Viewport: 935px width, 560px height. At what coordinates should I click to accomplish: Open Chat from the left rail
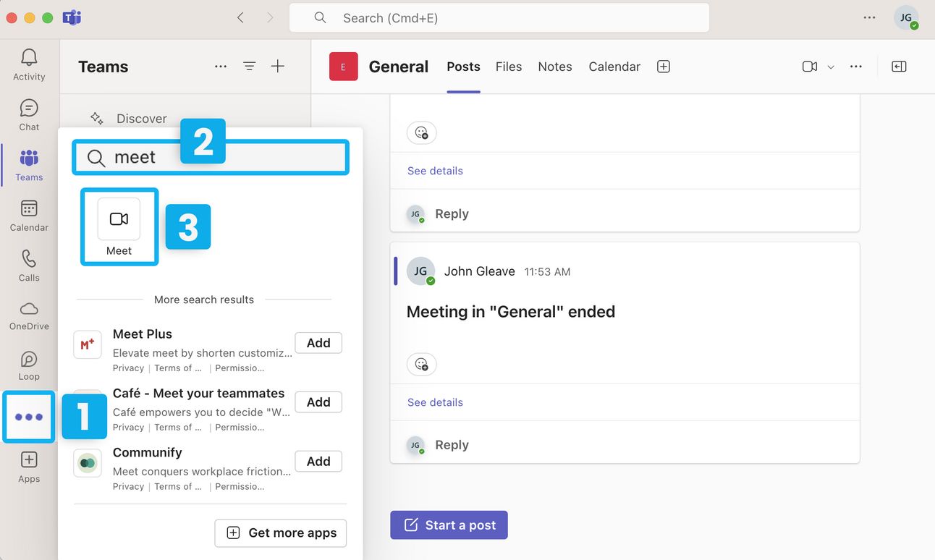29,115
